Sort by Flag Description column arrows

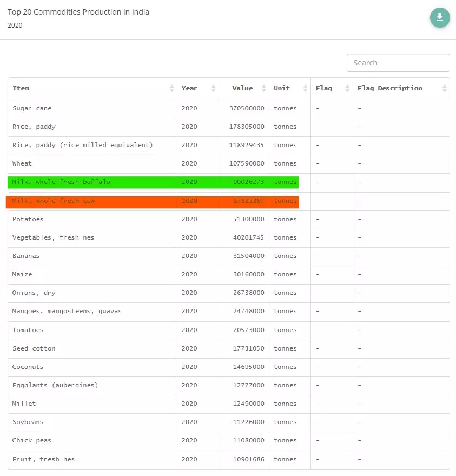coord(444,88)
